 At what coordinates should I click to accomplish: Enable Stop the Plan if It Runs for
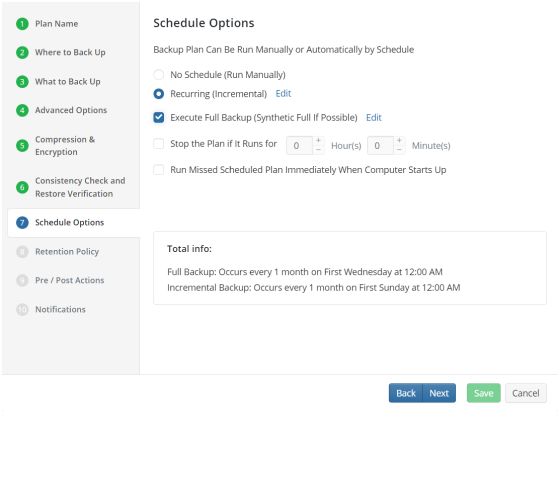(x=159, y=144)
